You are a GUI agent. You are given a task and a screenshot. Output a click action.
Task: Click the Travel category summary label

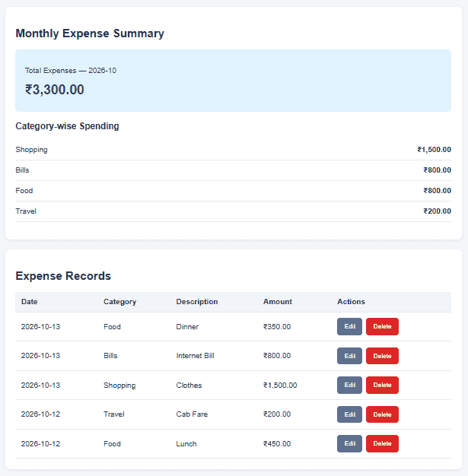click(x=26, y=211)
